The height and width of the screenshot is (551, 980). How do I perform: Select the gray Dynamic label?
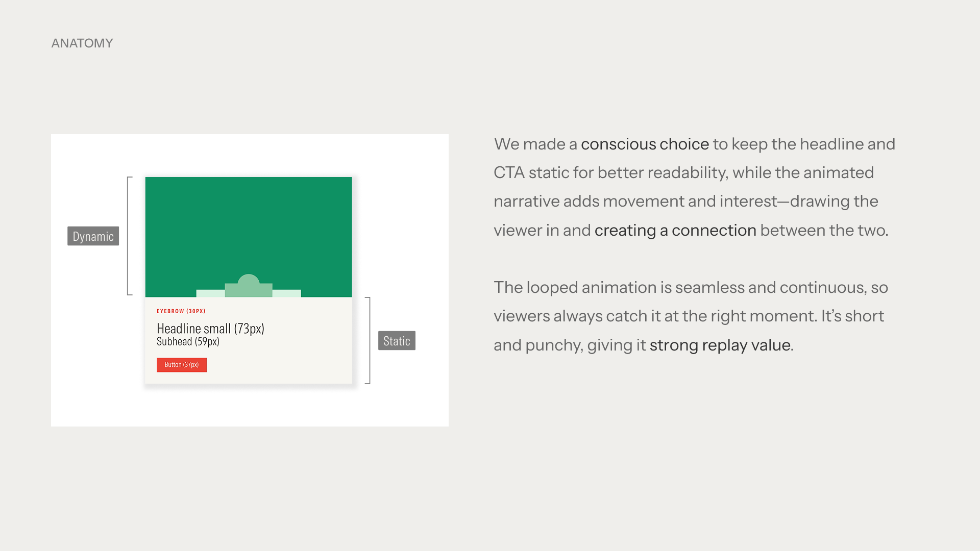(x=93, y=236)
